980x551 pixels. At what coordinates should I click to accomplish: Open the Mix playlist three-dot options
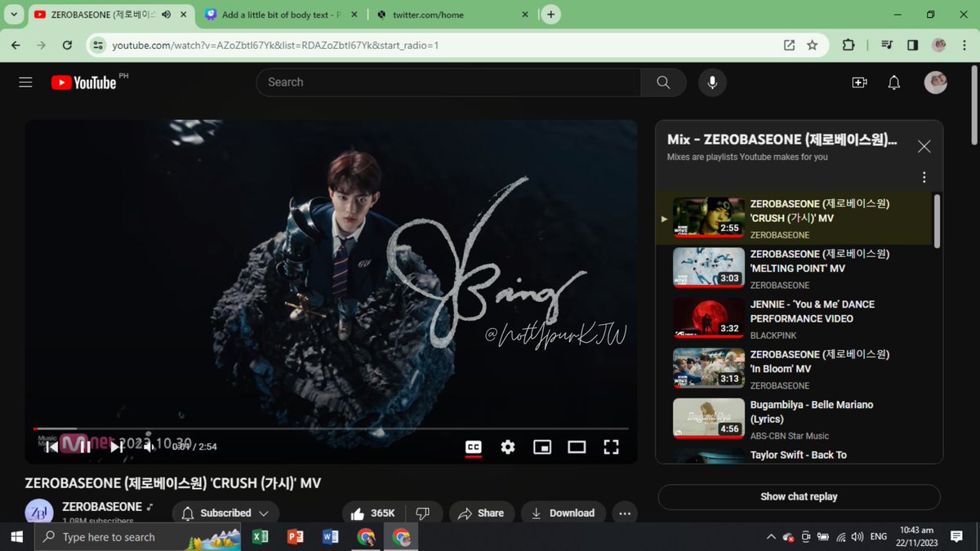click(924, 177)
